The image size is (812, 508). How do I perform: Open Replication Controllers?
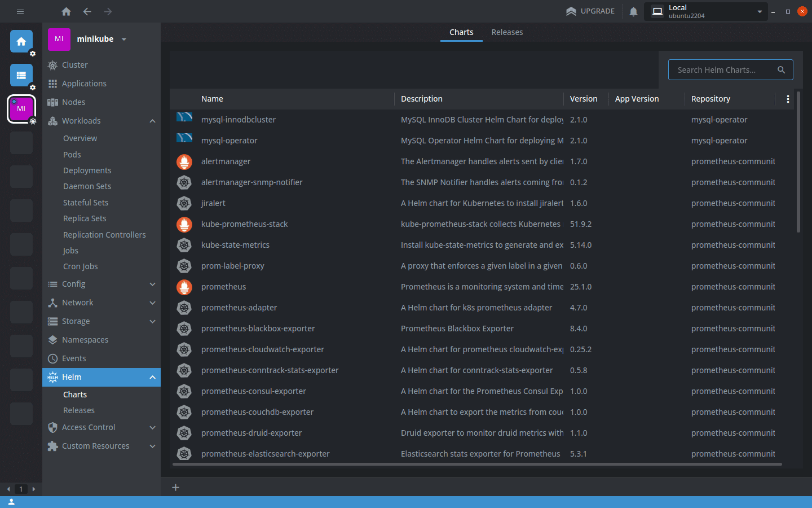[x=104, y=235]
